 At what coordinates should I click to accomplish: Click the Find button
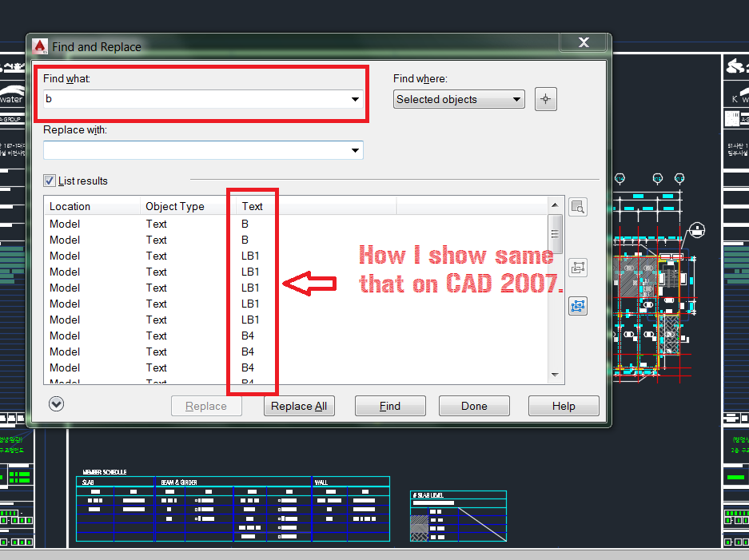[390, 405]
